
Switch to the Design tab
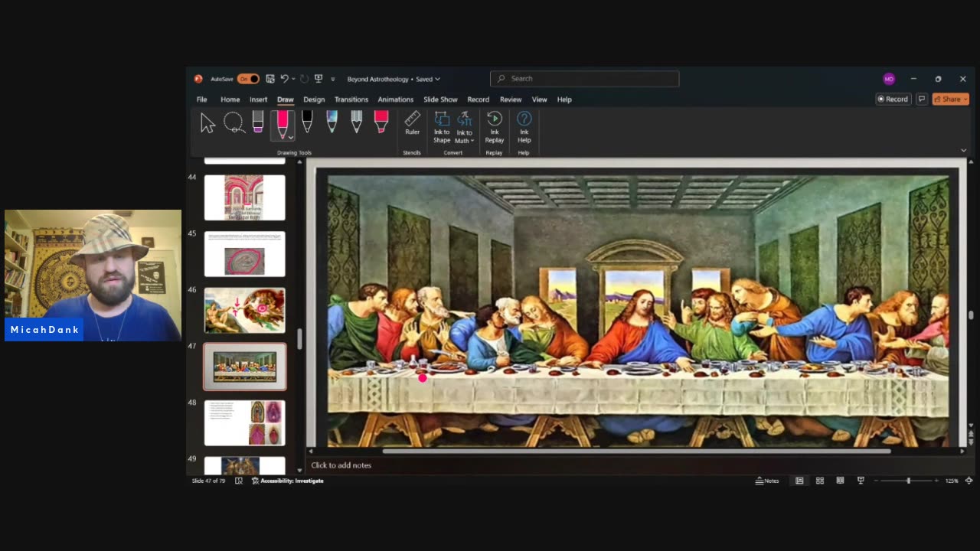pos(314,99)
